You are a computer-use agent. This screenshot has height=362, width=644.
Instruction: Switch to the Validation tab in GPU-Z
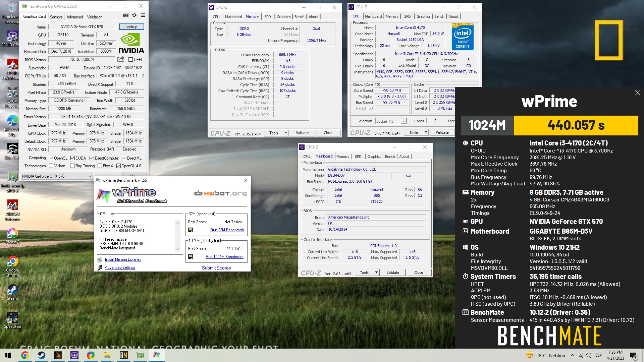tap(95, 17)
